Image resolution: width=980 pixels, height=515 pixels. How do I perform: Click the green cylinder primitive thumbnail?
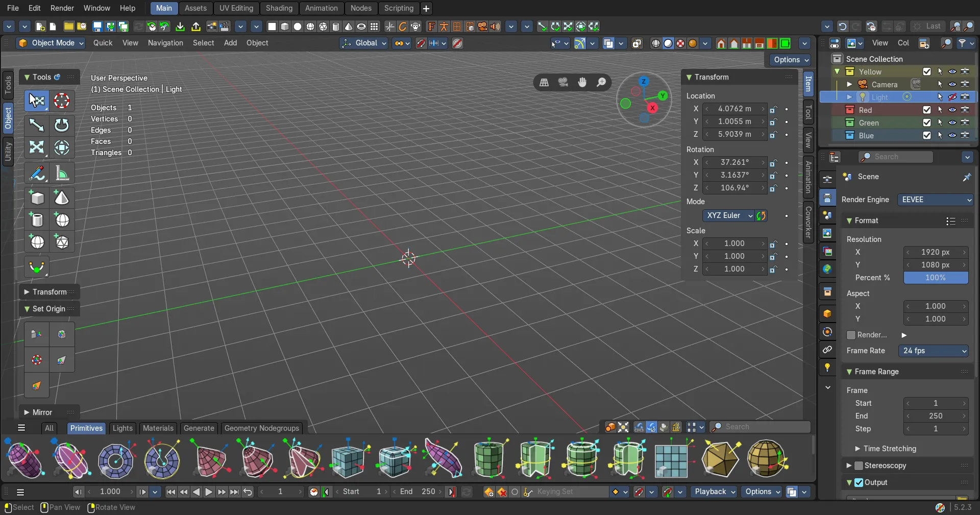click(x=489, y=458)
